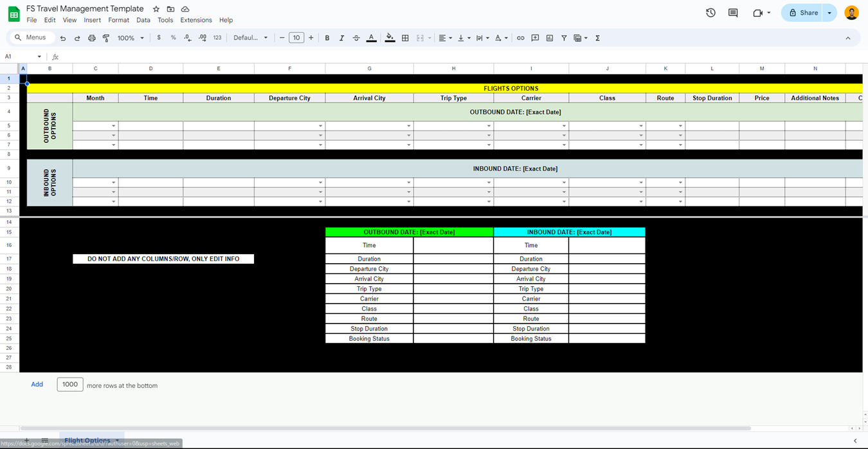Screen dimensions: 868x449
Task: Click the plus button to increase font size
Action: point(311,38)
